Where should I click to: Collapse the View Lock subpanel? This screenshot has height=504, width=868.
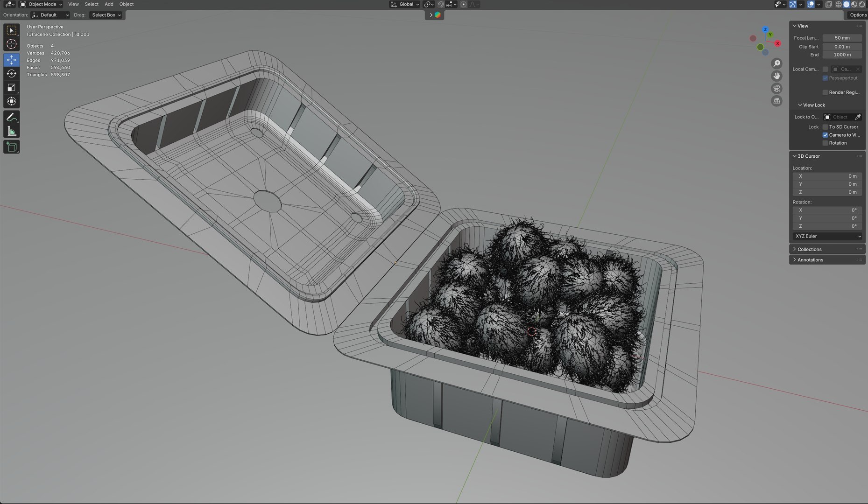[x=812, y=105]
